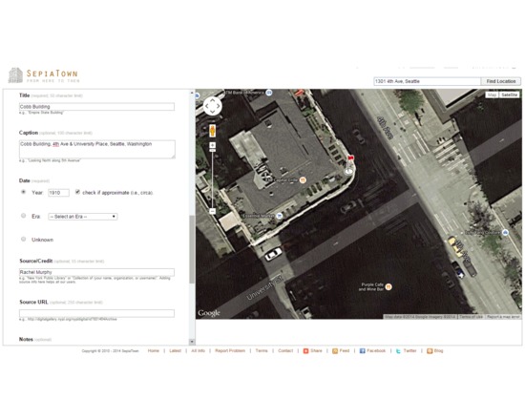This screenshot has height=420, width=525.
Task: Click the Essential Motion marker icon
Action: click(280, 216)
